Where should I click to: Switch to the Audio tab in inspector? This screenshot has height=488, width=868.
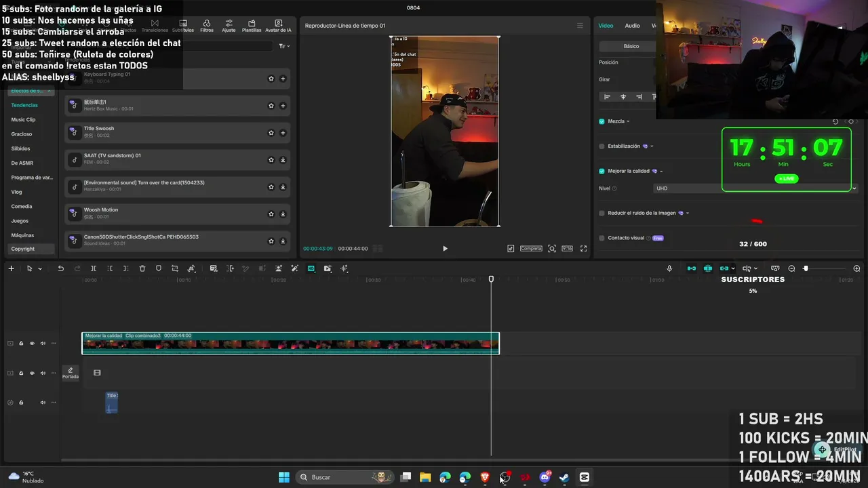coord(632,26)
